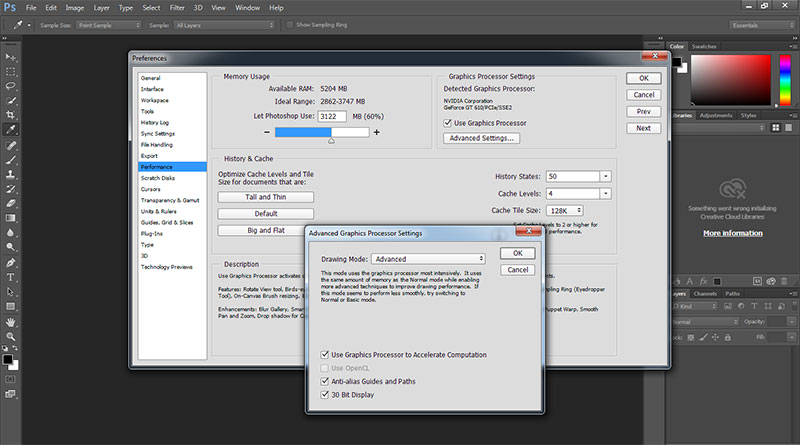Toggle Show Sampling Ring checkbox

290,24
